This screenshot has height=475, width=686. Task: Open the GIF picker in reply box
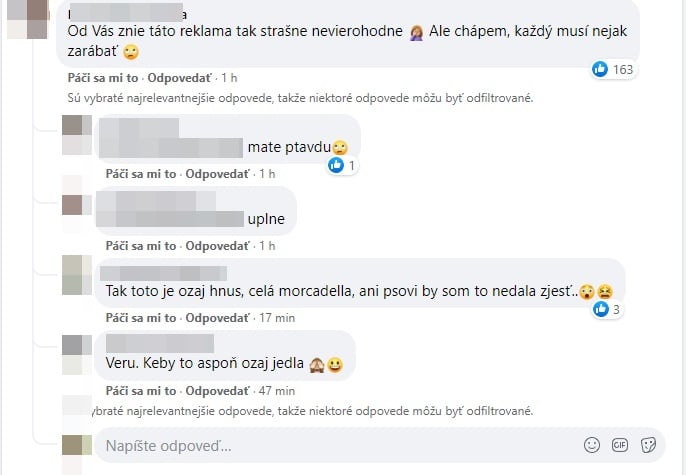tap(620, 445)
